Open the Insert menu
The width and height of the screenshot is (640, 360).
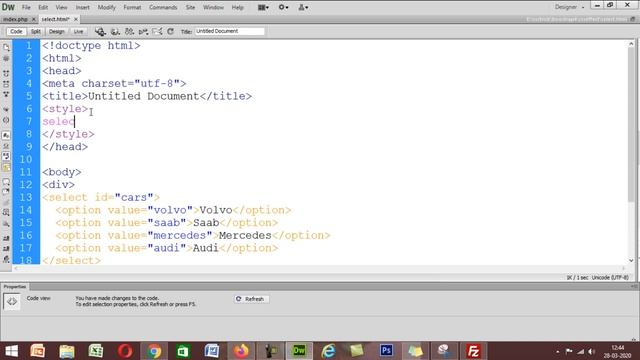82,7
